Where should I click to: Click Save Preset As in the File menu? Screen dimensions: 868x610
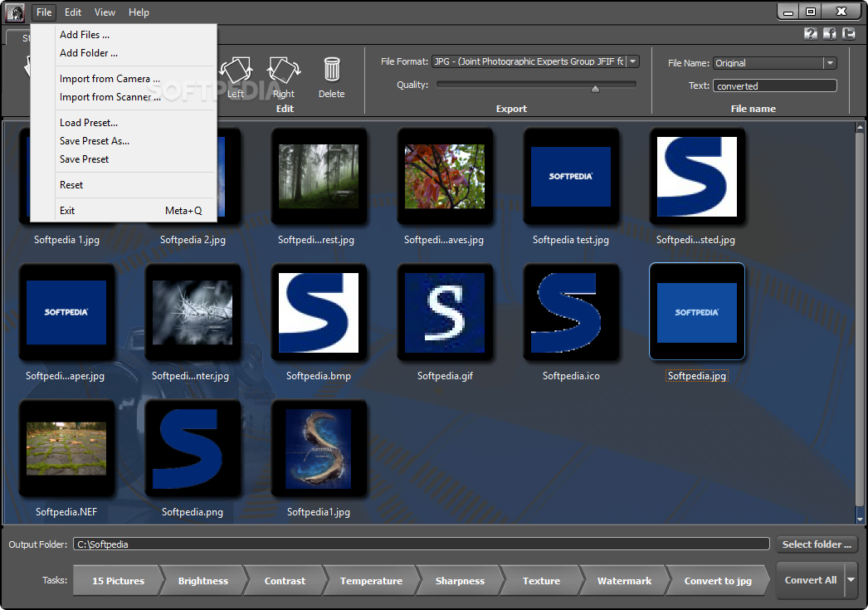(x=95, y=141)
